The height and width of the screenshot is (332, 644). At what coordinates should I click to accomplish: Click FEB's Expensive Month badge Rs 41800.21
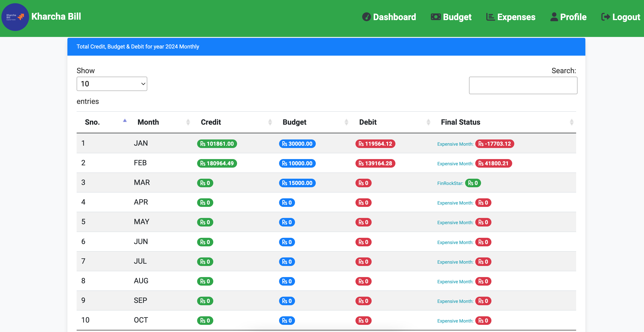tap(494, 163)
